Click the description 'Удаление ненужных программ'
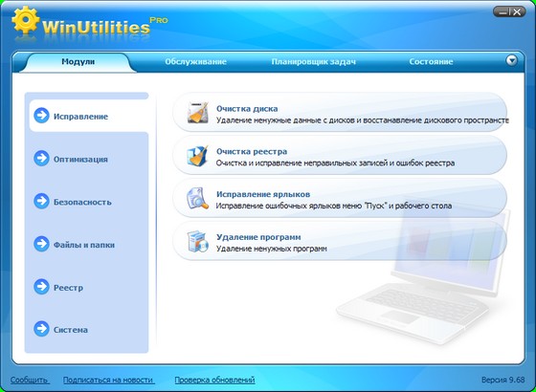The height and width of the screenshot is (392, 536). point(272,249)
